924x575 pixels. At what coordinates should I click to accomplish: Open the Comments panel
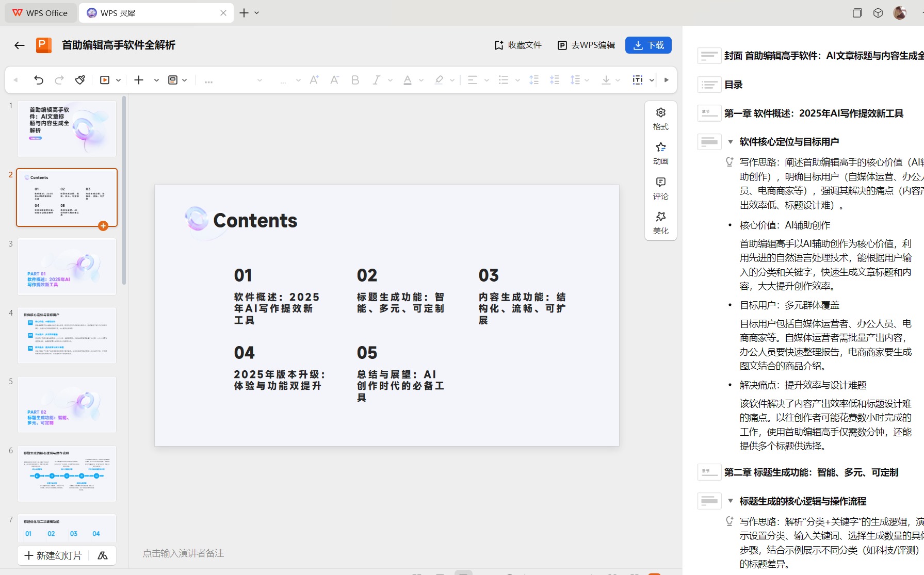(661, 188)
